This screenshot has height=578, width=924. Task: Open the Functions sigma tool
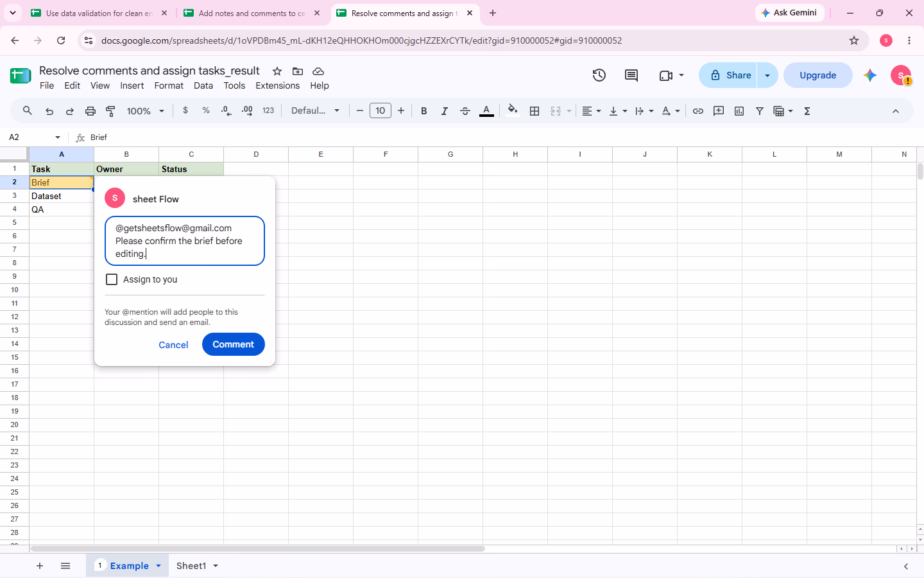(807, 111)
